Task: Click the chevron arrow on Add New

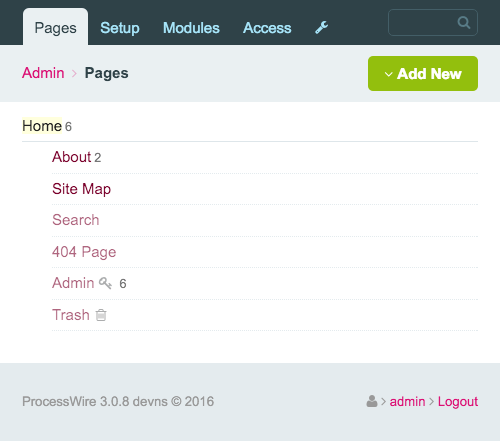Action: pos(388,74)
